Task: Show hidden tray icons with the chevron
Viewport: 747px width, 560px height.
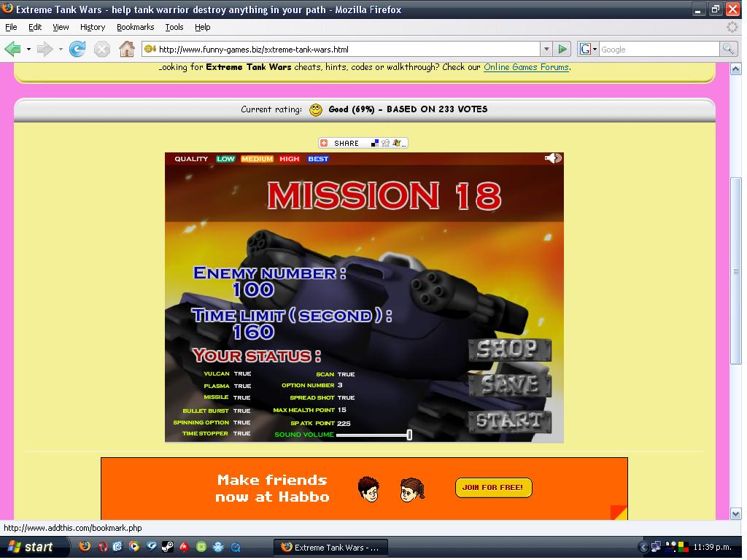Action: 643,548
